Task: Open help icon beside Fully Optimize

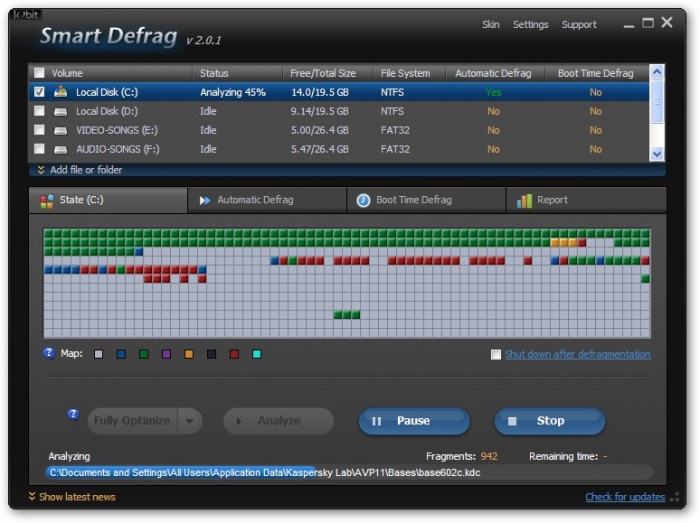Action: point(73,415)
